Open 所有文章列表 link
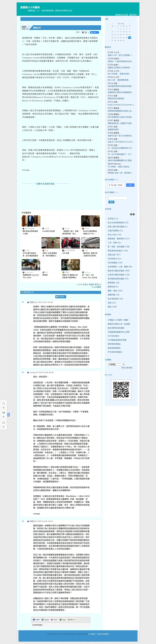 point(127,368)
